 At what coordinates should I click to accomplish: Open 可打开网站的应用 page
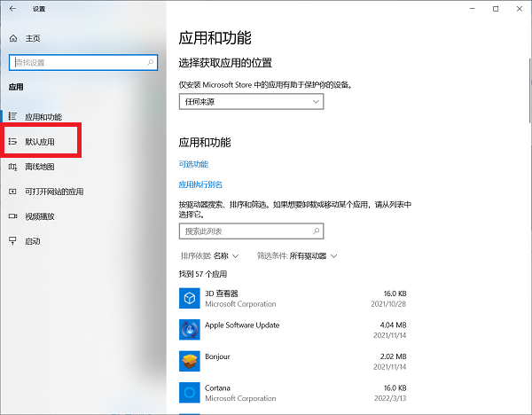pos(54,192)
